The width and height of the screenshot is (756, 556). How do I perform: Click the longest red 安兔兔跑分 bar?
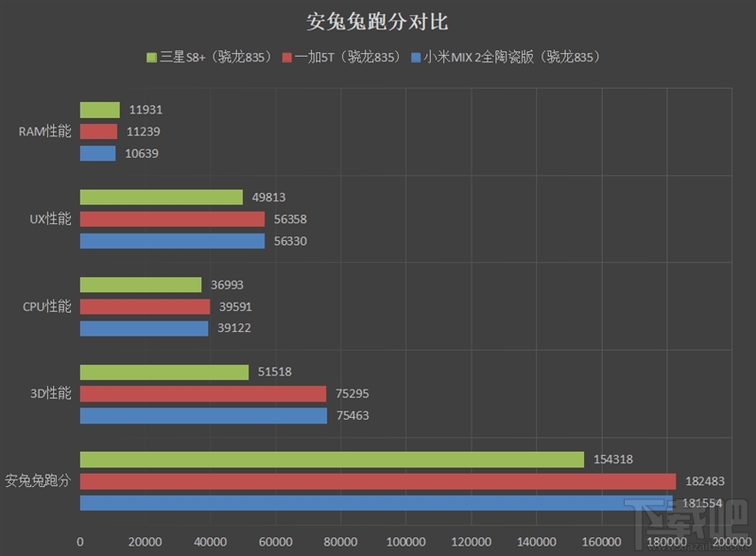(378, 482)
